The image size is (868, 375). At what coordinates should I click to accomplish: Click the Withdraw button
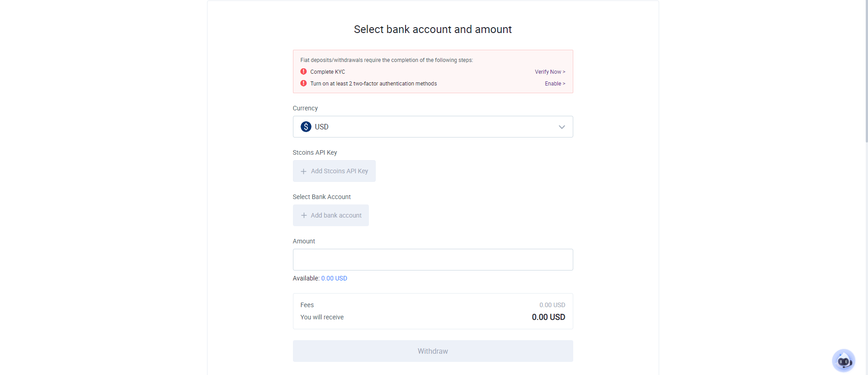coord(433,351)
